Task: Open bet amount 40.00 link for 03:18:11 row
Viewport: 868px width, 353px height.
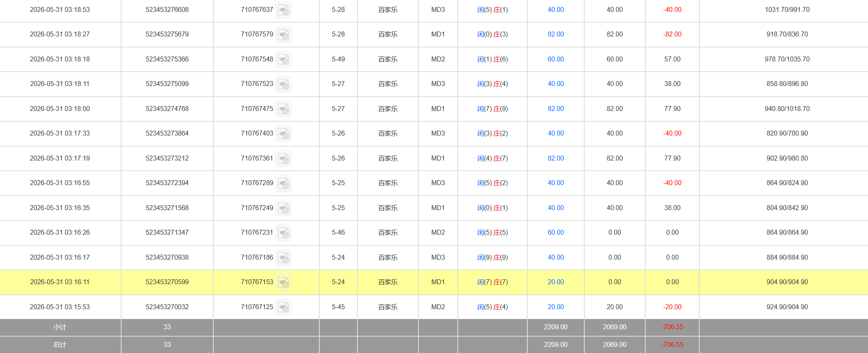Action: coord(556,84)
